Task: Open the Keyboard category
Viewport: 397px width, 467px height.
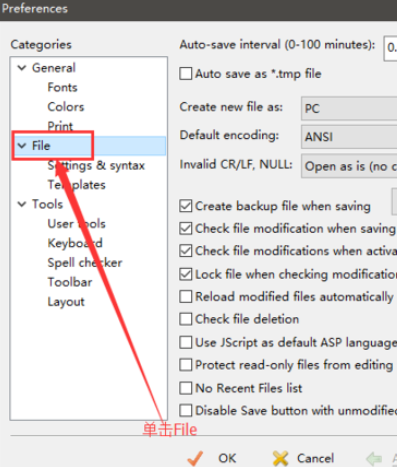Action: point(75,243)
